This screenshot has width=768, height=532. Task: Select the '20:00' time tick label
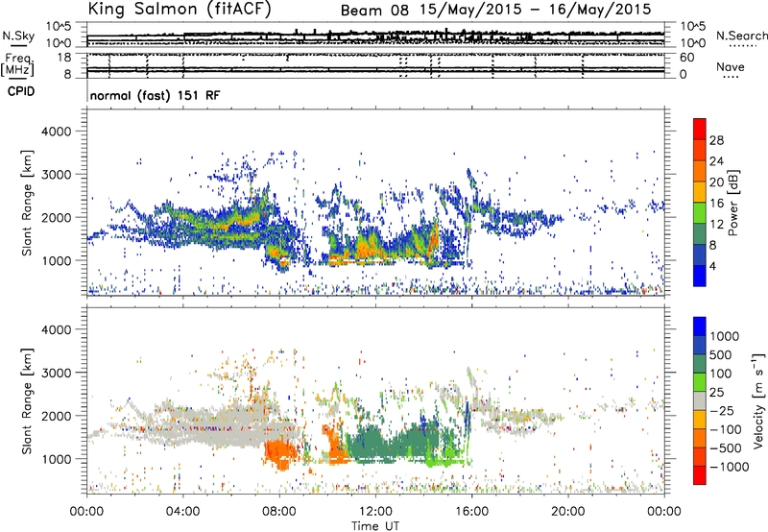point(567,512)
